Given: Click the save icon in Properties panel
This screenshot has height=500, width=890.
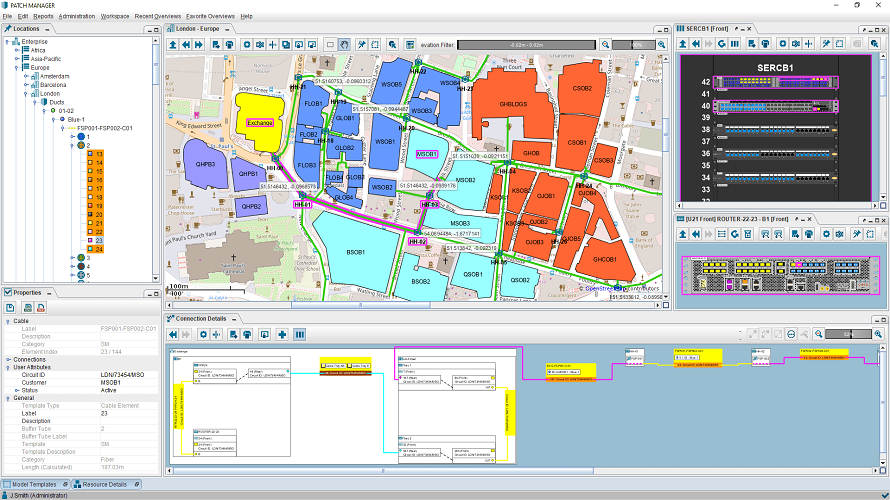Looking at the screenshot, I should point(10,308).
